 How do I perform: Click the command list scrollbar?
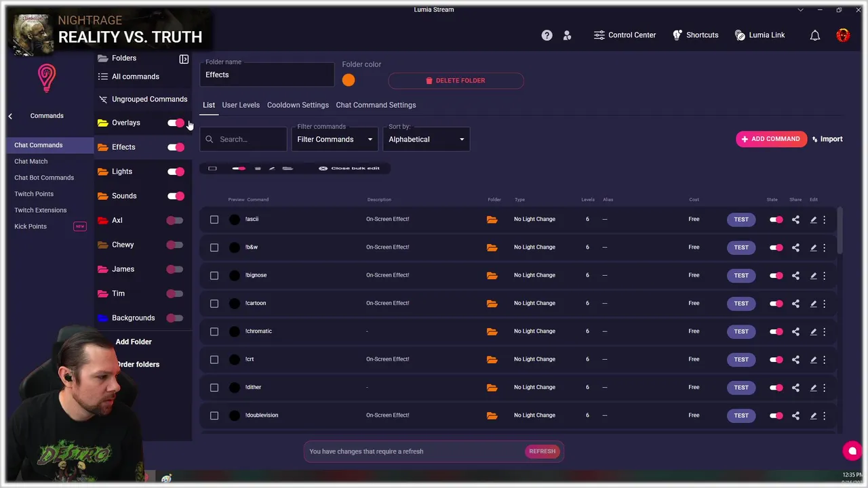pyautogui.click(x=840, y=230)
